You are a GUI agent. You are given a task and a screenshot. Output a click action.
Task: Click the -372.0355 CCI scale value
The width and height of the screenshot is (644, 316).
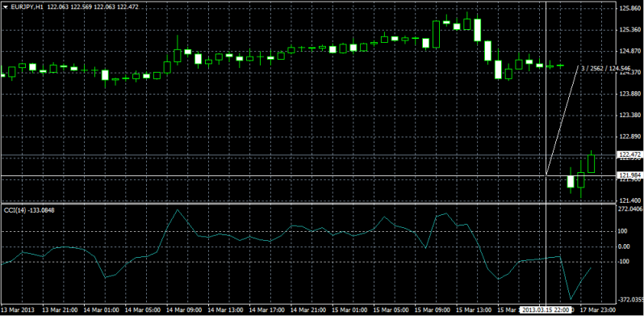click(629, 300)
